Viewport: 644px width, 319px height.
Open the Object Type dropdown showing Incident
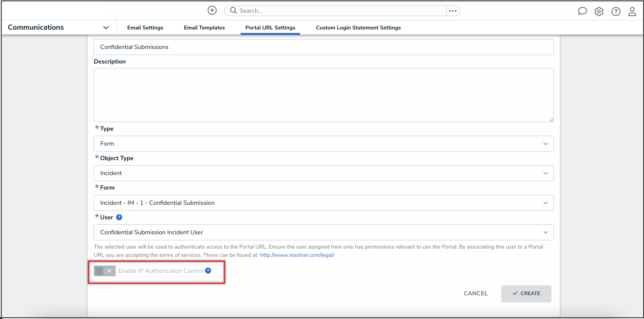point(323,173)
